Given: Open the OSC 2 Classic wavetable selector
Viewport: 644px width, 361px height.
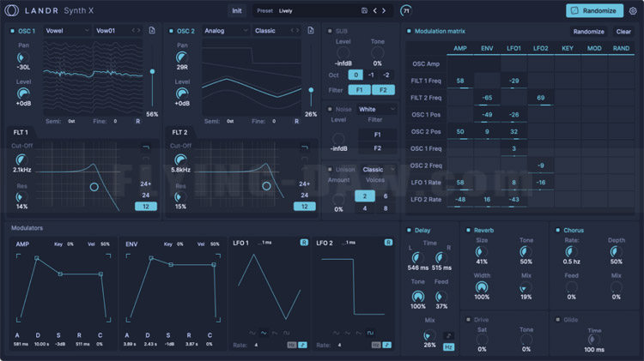Looking at the screenshot, I should click(276, 30).
